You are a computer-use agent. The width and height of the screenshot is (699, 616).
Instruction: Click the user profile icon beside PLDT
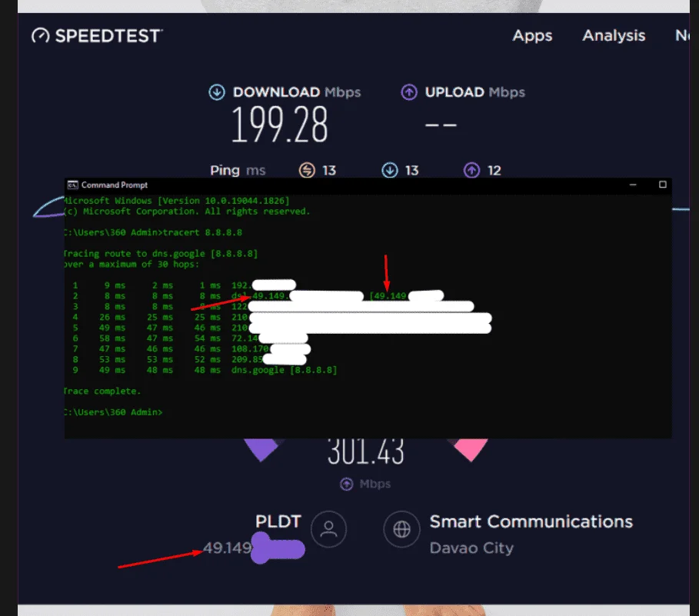coord(328,529)
